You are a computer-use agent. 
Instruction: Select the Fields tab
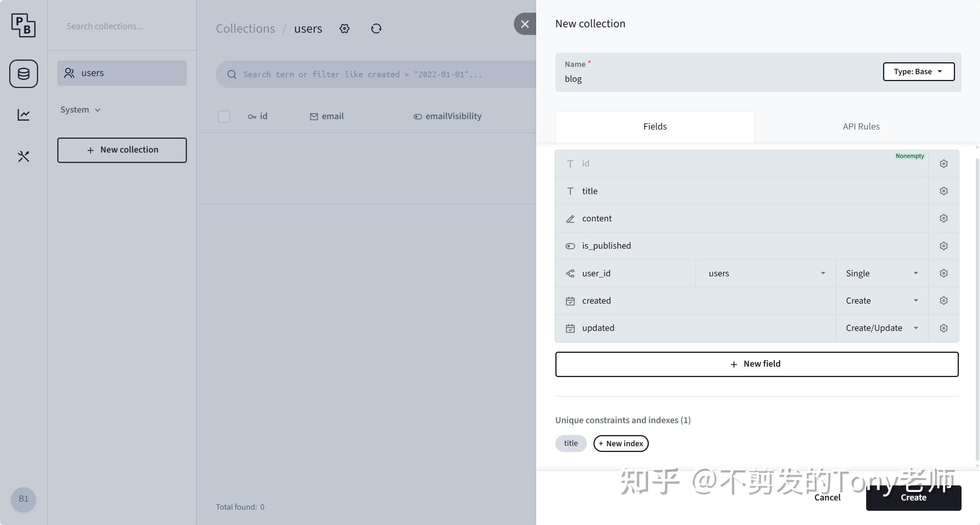(655, 126)
